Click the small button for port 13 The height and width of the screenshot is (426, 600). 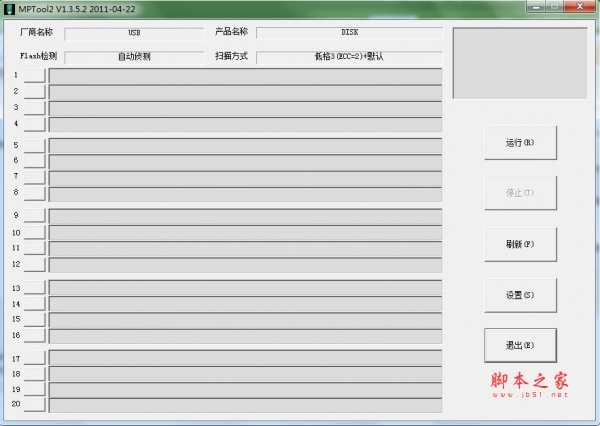35,287
